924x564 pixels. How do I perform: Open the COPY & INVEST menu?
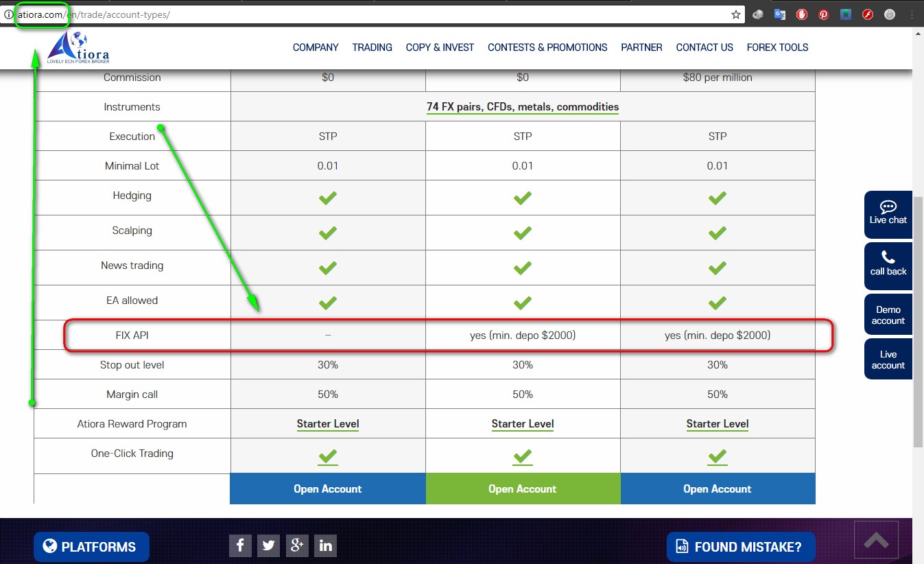(x=440, y=47)
